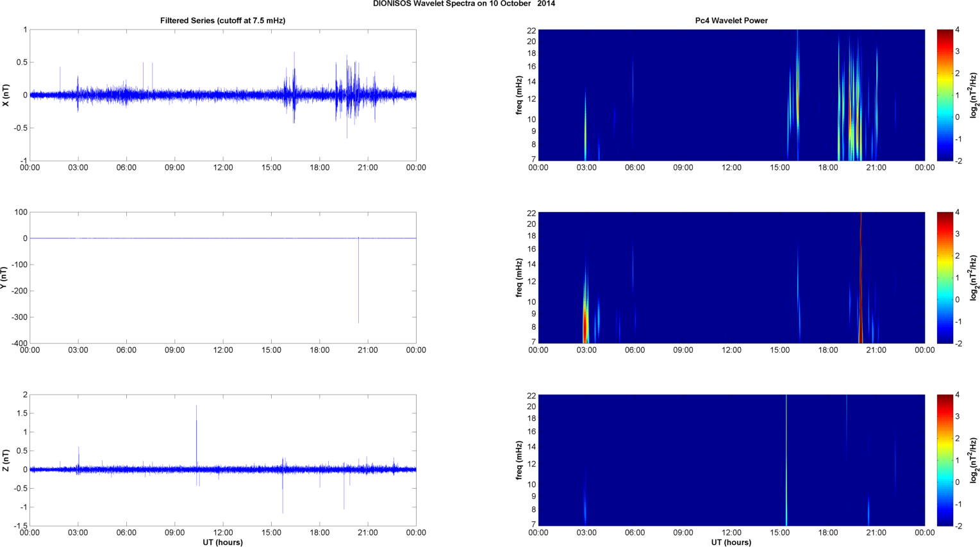Click the Z (nT) axis label
This screenshot has width=980, height=547.
coord(6,461)
